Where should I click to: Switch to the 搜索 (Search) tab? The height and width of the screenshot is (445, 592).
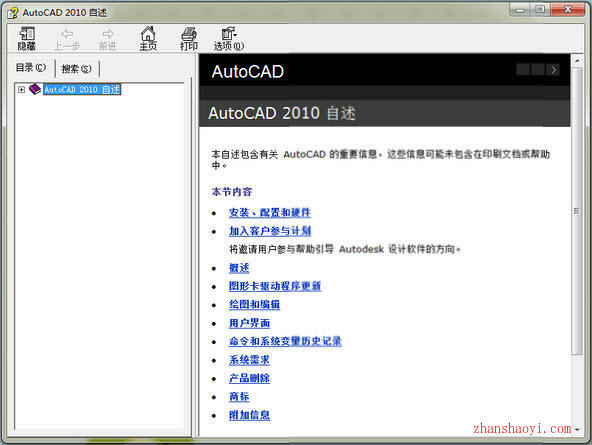[77, 69]
